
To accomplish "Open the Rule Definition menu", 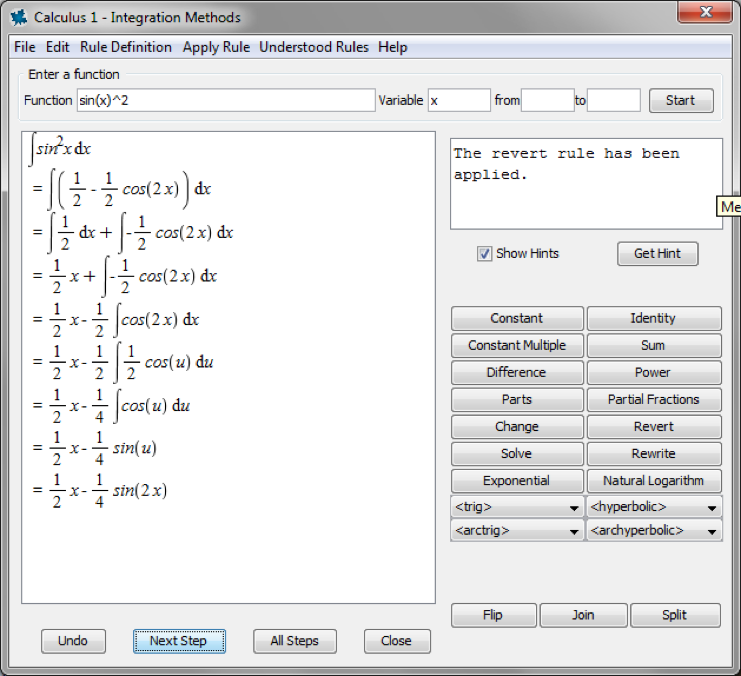I will 126,47.
